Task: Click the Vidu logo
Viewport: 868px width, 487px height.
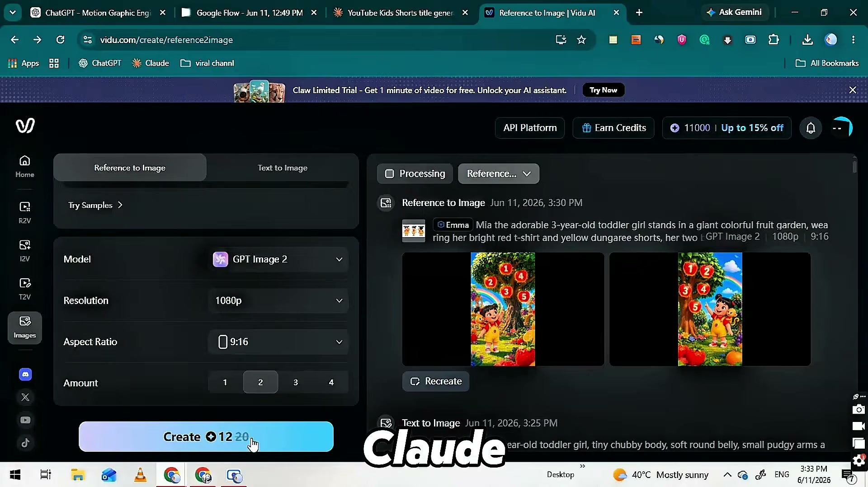Action: click(x=25, y=126)
